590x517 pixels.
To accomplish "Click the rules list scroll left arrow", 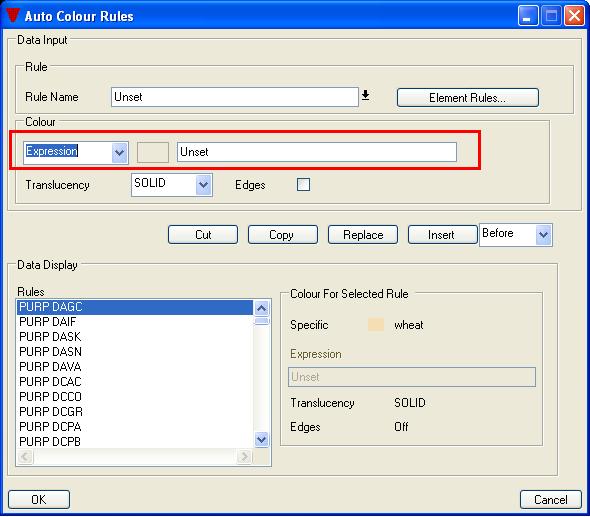I will (25, 456).
